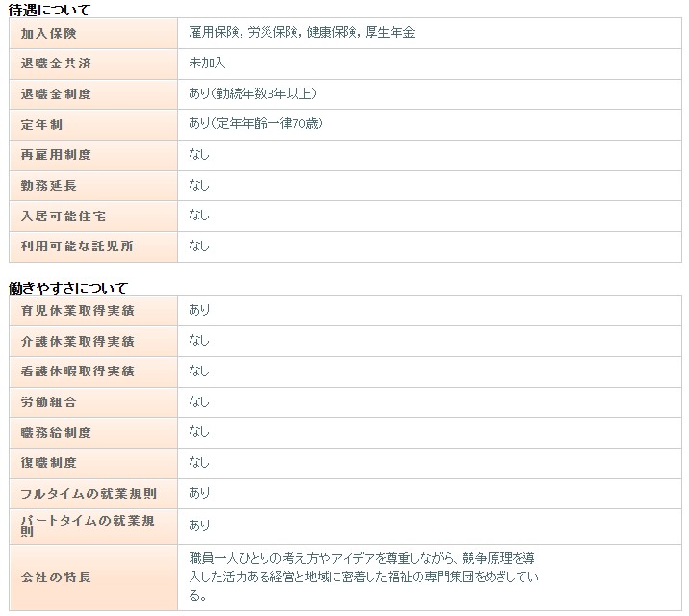
Task: Click the insurance list starting with 雇用保険
Action: tap(301, 33)
